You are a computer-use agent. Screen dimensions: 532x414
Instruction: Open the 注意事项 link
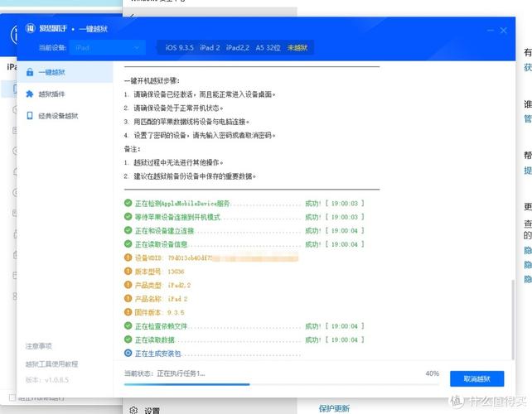(39, 346)
